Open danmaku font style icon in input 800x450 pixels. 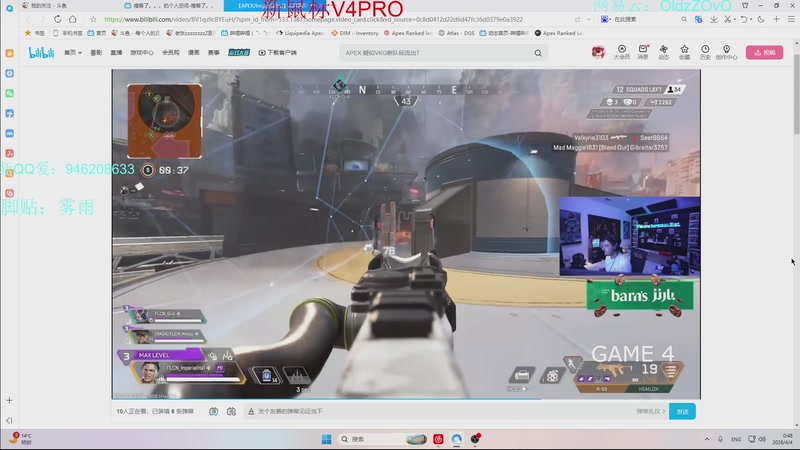click(x=251, y=411)
